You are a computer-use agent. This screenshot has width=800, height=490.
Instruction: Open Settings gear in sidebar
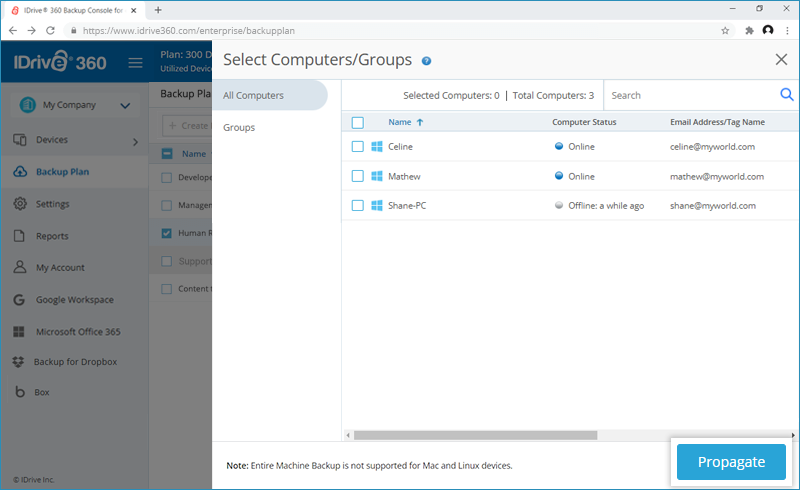(x=20, y=204)
